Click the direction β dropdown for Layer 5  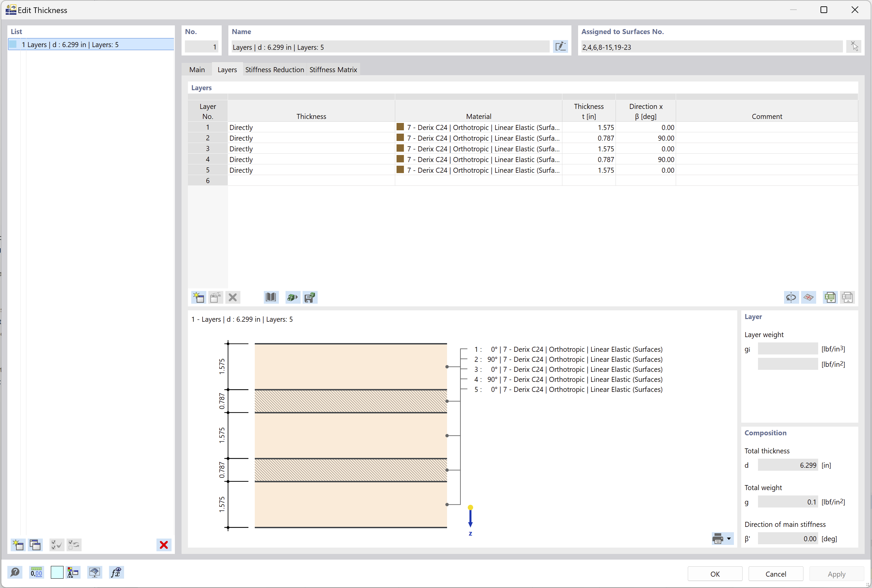[x=645, y=170]
